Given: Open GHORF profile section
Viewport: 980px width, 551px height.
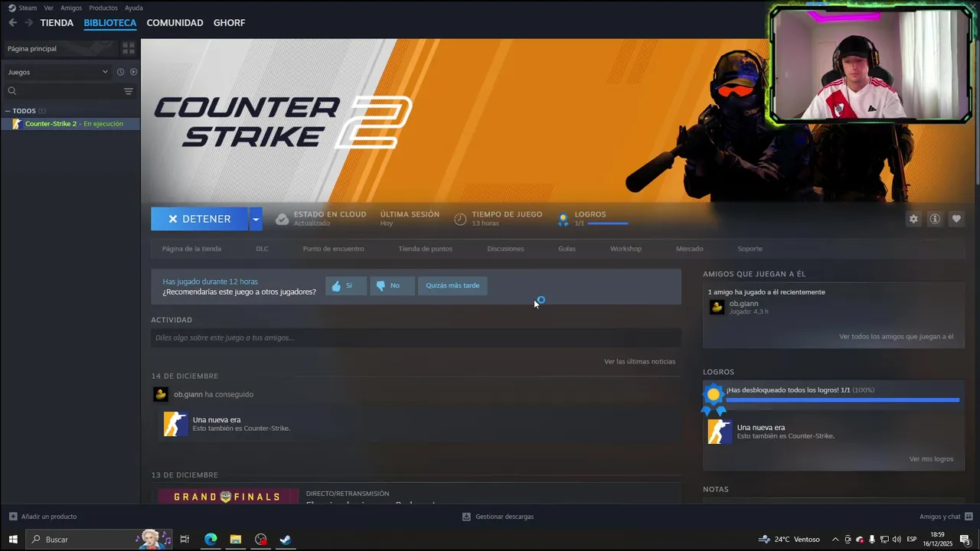Looking at the screenshot, I should click(229, 23).
